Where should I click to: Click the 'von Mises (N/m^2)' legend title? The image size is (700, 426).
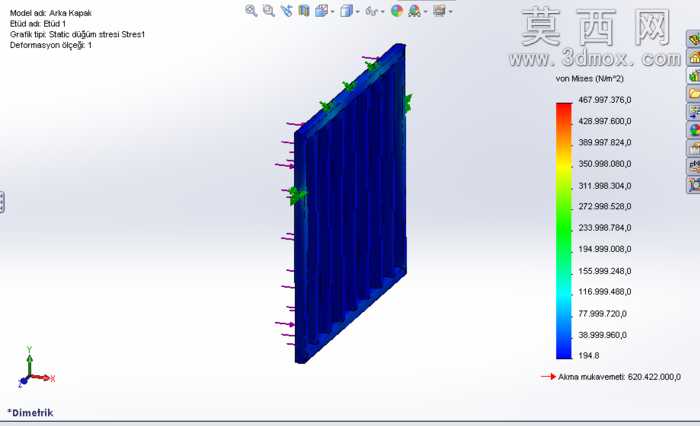pyautogui.click(x=589, y=79)
